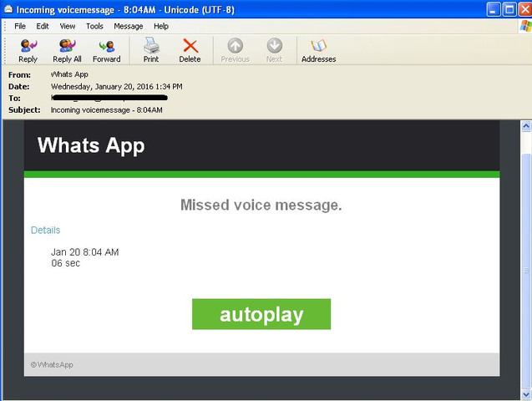This screenshot has height=401, width=532.
Task: Click the scrollbar down arrow
Action: click(x=526, y=394)
